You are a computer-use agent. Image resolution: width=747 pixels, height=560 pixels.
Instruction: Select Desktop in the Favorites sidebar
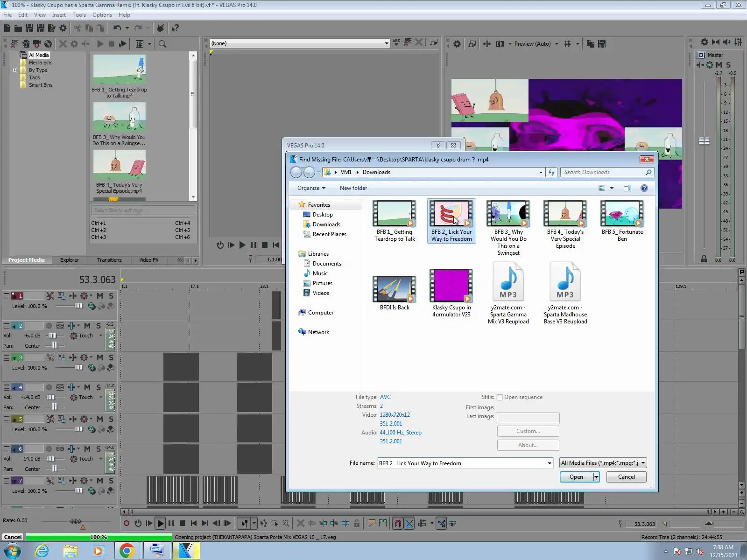click(323, 215)
